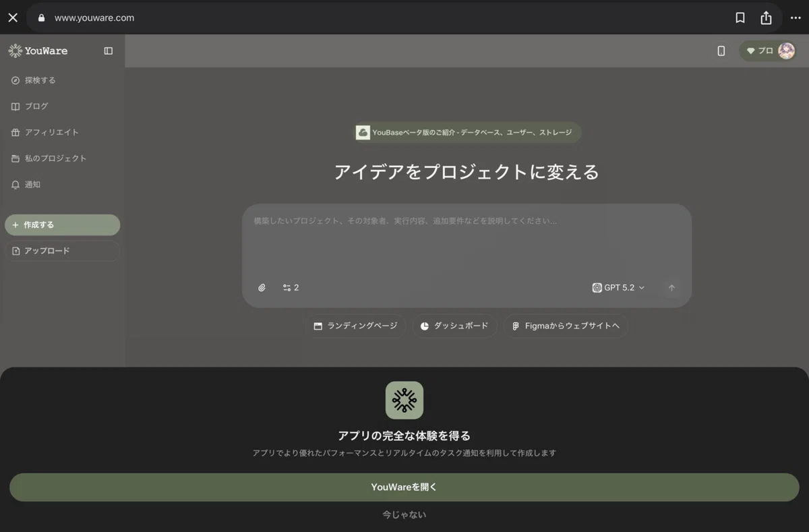
Task: Click the プロ plan badge
Action: [x=760, y=51]
